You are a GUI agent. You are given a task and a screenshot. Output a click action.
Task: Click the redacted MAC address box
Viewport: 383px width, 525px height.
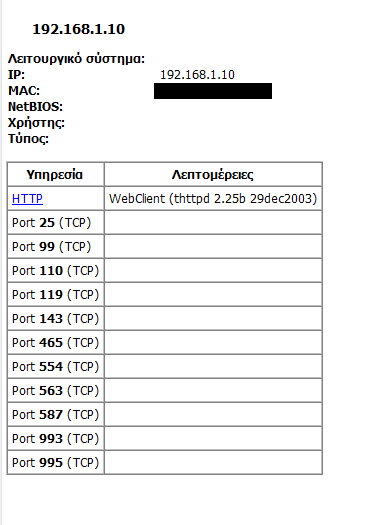(213, 91)
